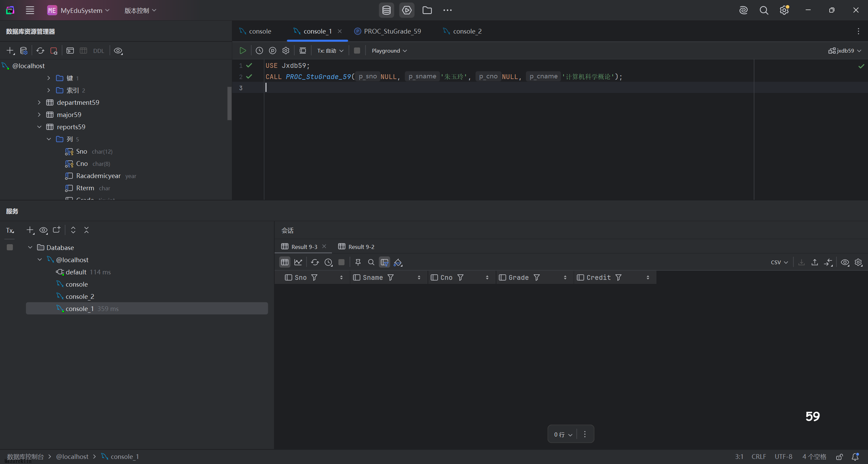Click the explorer panel vertical scrollbar
Viewport: 868px width, 464px height.
(x=229, y=103)
